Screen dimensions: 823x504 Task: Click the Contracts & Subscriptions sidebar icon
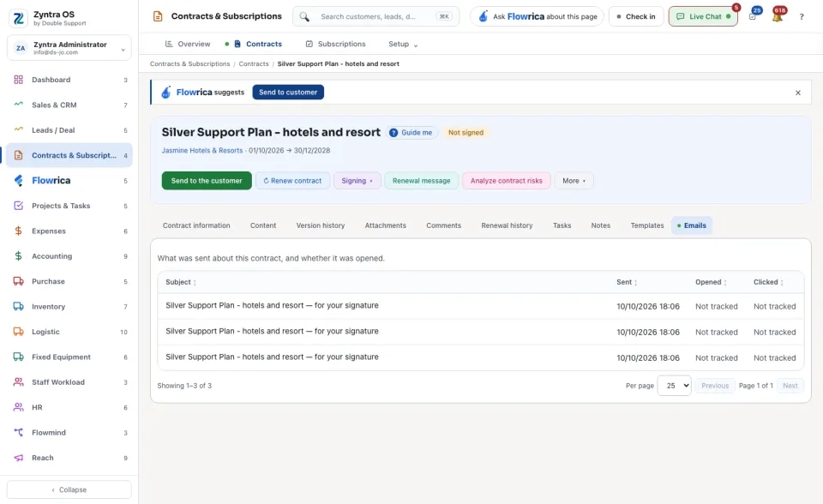(x=18, y=155)
